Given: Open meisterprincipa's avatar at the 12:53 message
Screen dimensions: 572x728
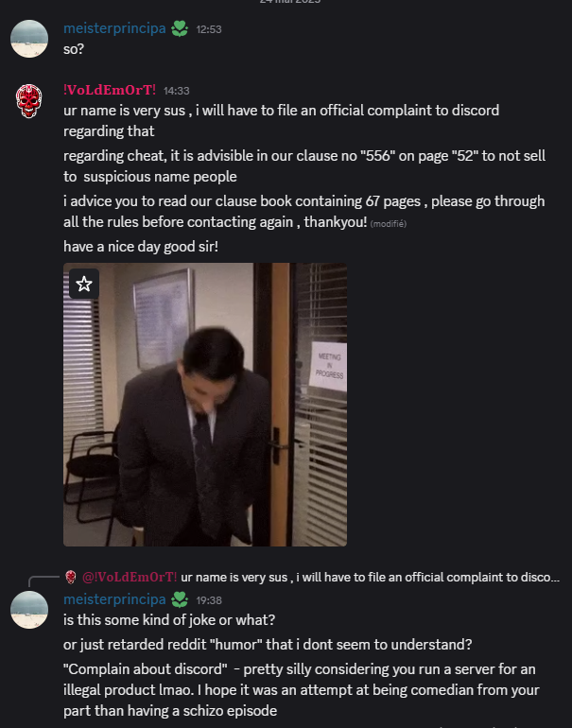Looking at the screenshot, I should [x=29, y=39].
